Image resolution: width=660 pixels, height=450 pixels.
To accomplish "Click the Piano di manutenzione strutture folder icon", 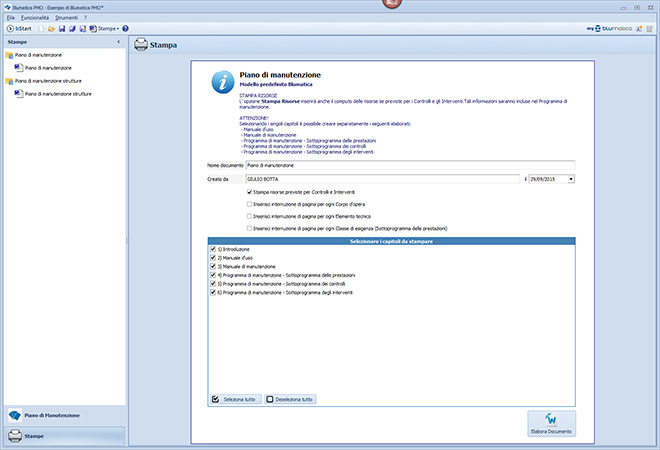I will [9, 81].
